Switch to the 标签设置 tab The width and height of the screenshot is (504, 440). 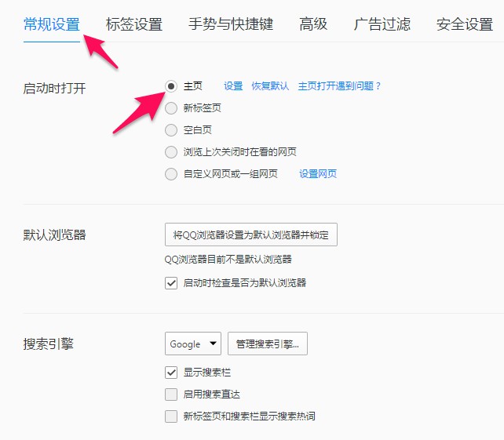(133, 24)
